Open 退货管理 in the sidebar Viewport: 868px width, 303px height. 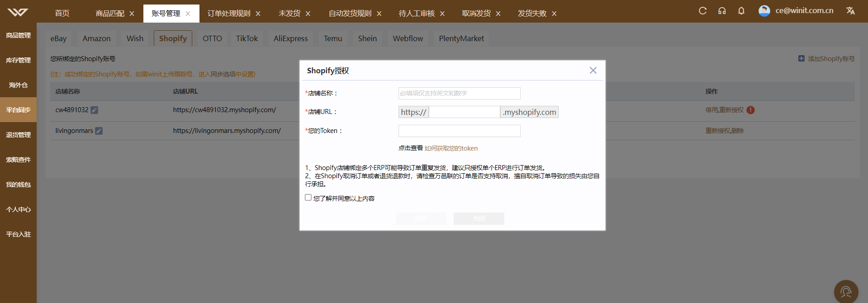(18, 135)
